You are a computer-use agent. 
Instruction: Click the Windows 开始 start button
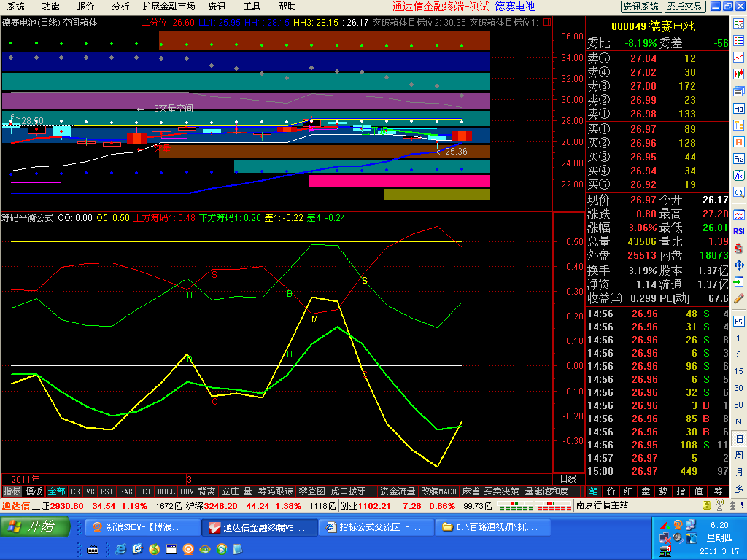(36, 527)
